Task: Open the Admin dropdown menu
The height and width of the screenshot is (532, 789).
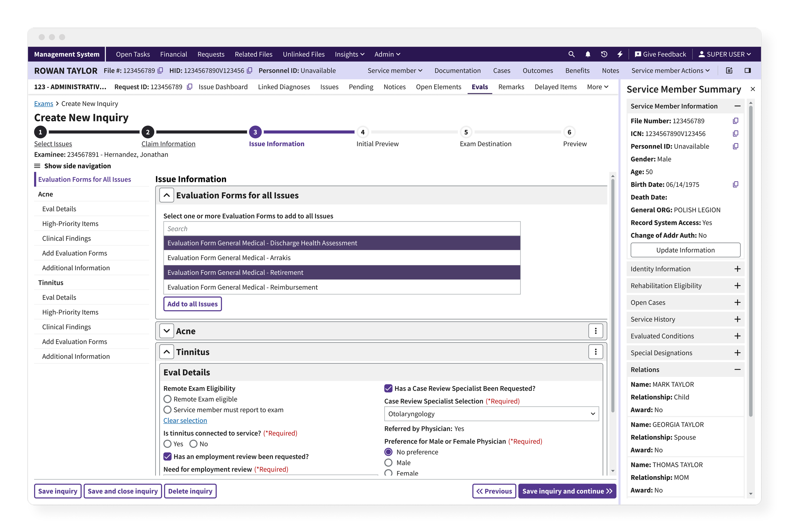Action: point(387,54)
